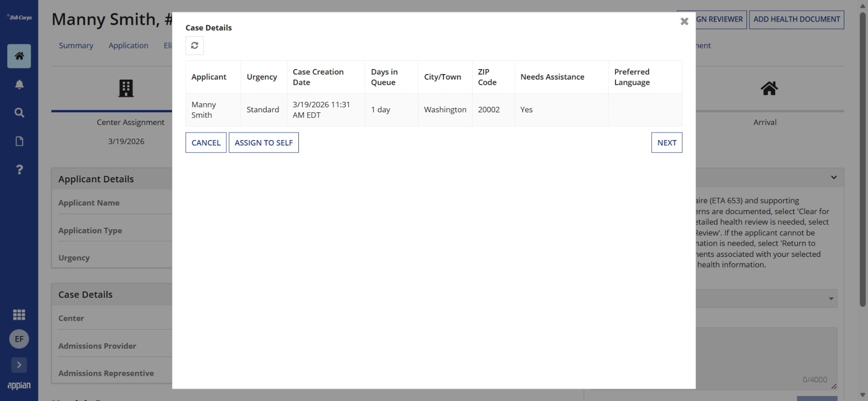Click the Applicant Details section header
868x401 pixels.
(x=96, y=179)
